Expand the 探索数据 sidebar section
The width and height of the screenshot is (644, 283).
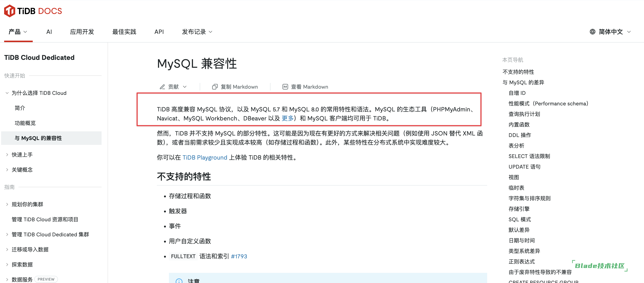click(x=7, y=265)
